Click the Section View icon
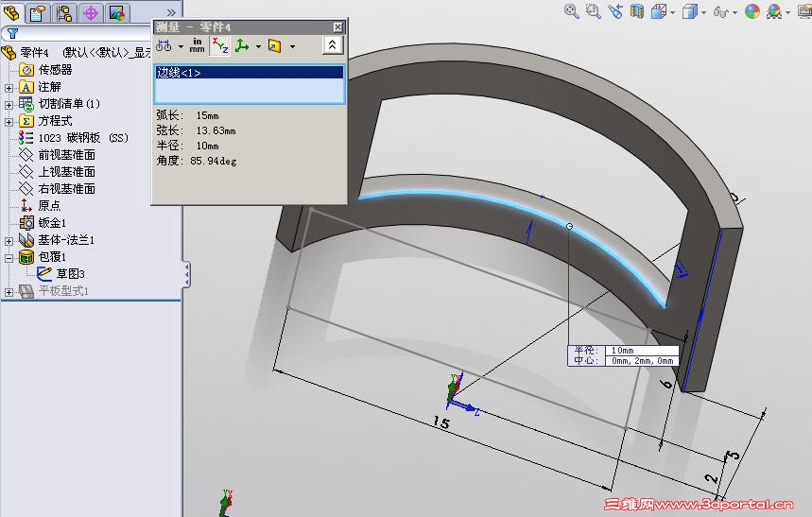 637,11
